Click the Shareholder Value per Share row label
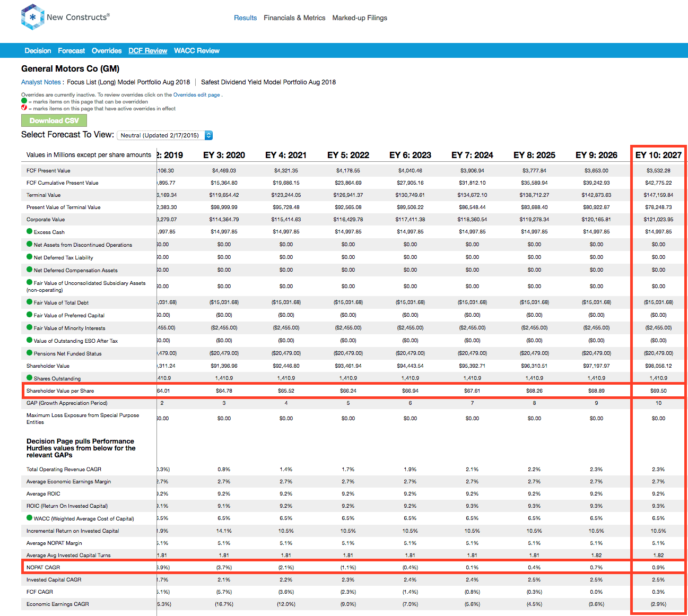Viewport: 688px width, 616px height. click(60, 391)
